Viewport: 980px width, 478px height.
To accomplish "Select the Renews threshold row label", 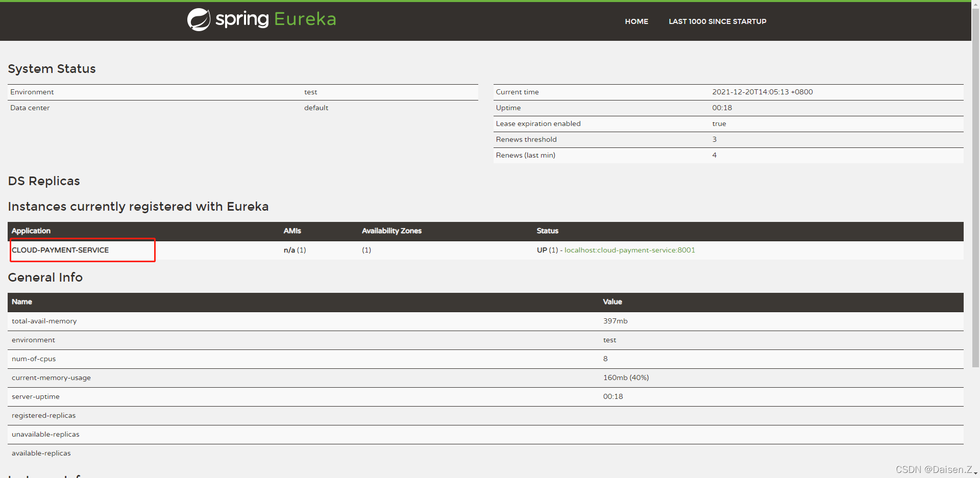I will pyautogui.click(x=526, y=139).
